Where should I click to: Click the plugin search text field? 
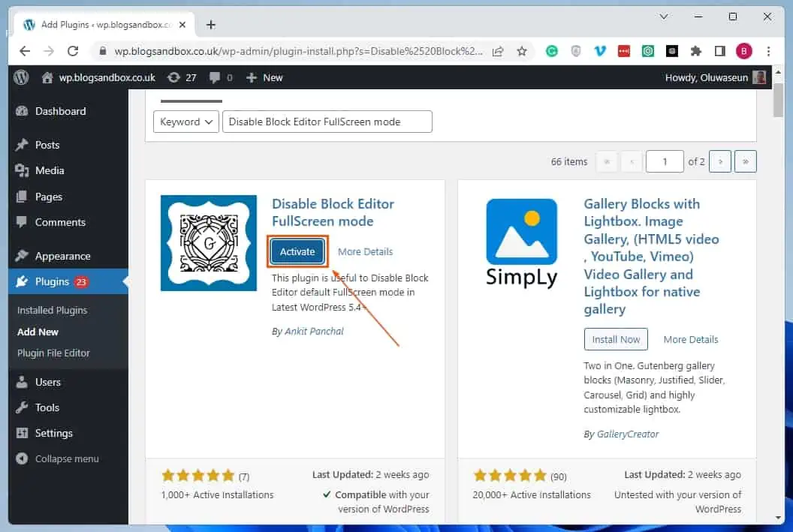click(327, 122)
